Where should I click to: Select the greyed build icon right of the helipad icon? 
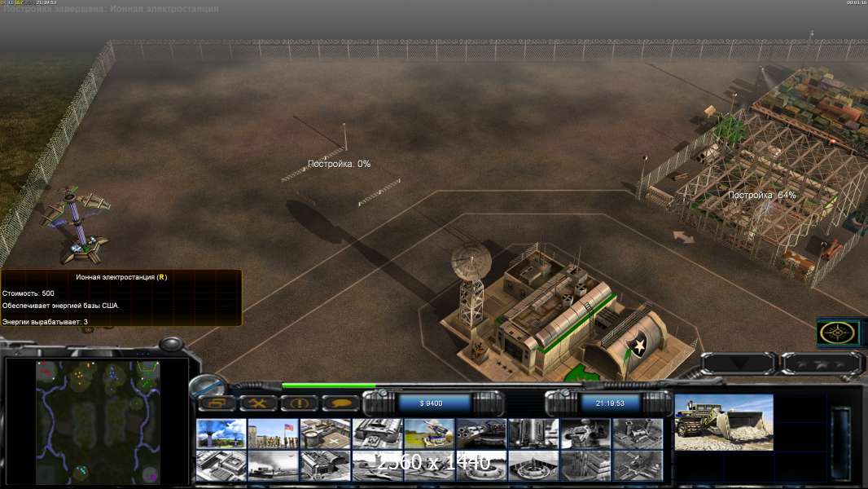(x=378, y=433)
